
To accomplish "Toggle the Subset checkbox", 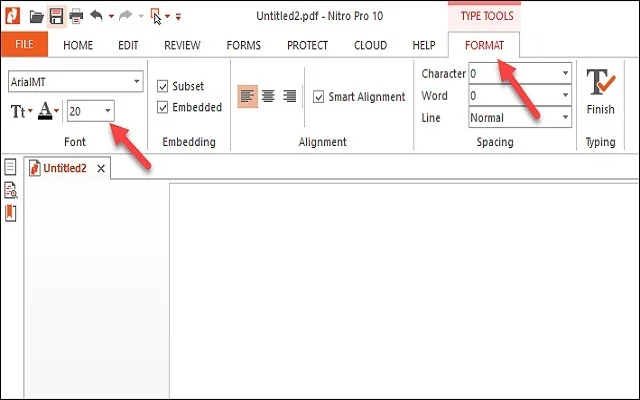I will tap(162, 86).
